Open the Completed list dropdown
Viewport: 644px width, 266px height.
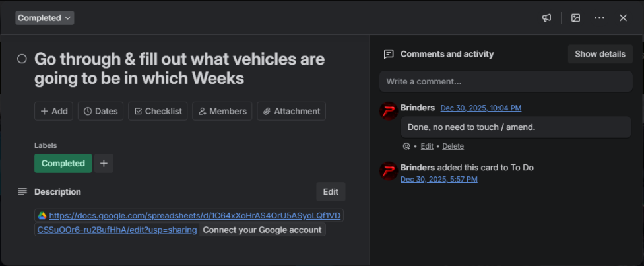tap(45, 18)
